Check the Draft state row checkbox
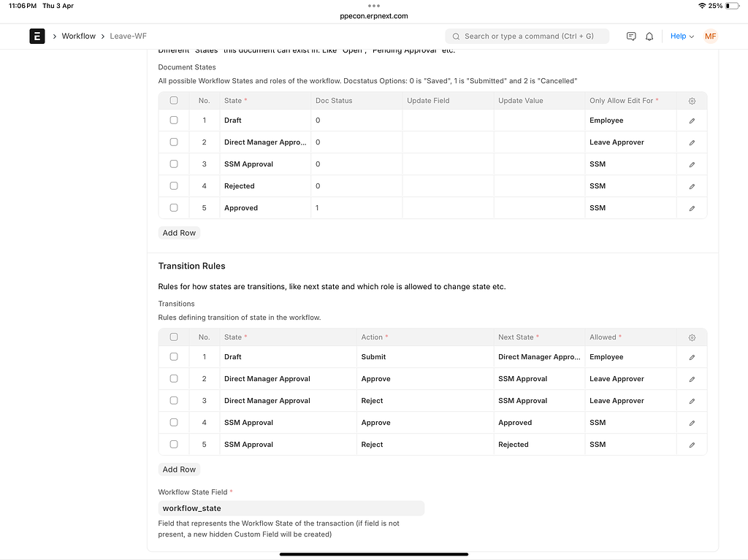Viewport: 748px width, 560px height. coord(173,120)
